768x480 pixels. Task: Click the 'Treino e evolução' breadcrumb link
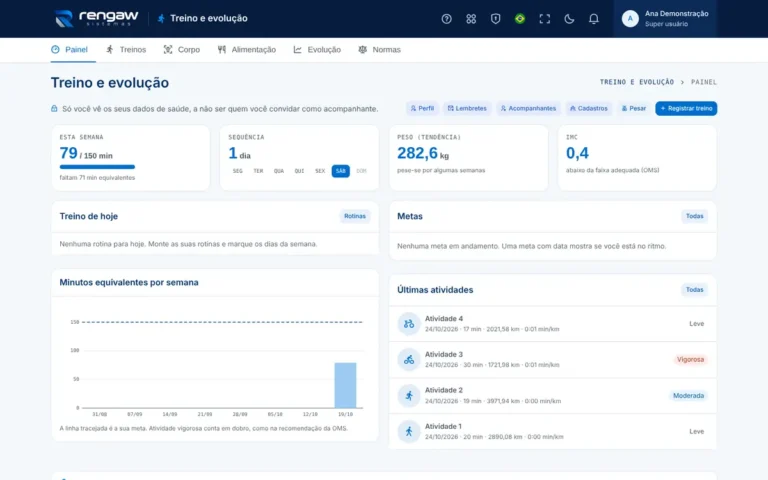click(x=637, y=82)
